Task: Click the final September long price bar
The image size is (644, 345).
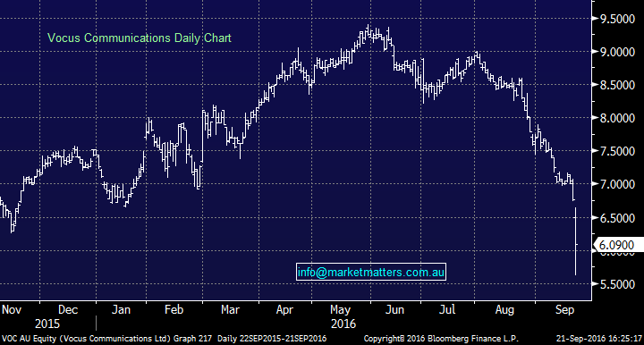Action: 575,241
